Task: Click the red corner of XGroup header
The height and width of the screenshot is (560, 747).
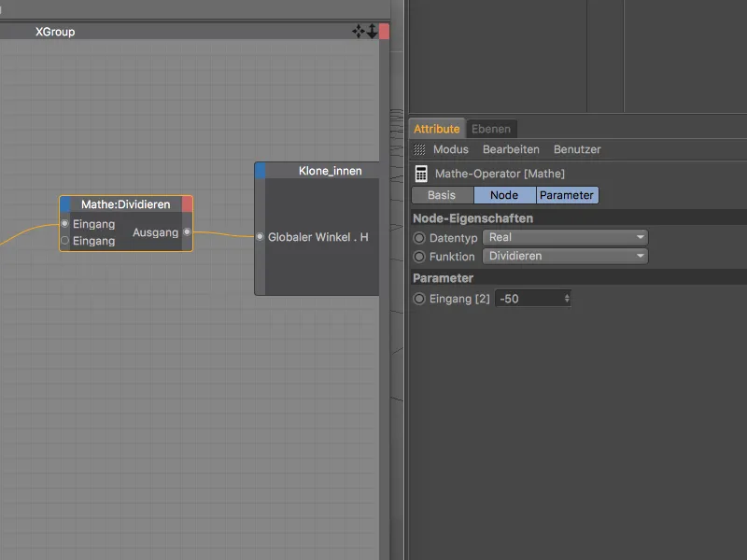Action: pos(384,32)
